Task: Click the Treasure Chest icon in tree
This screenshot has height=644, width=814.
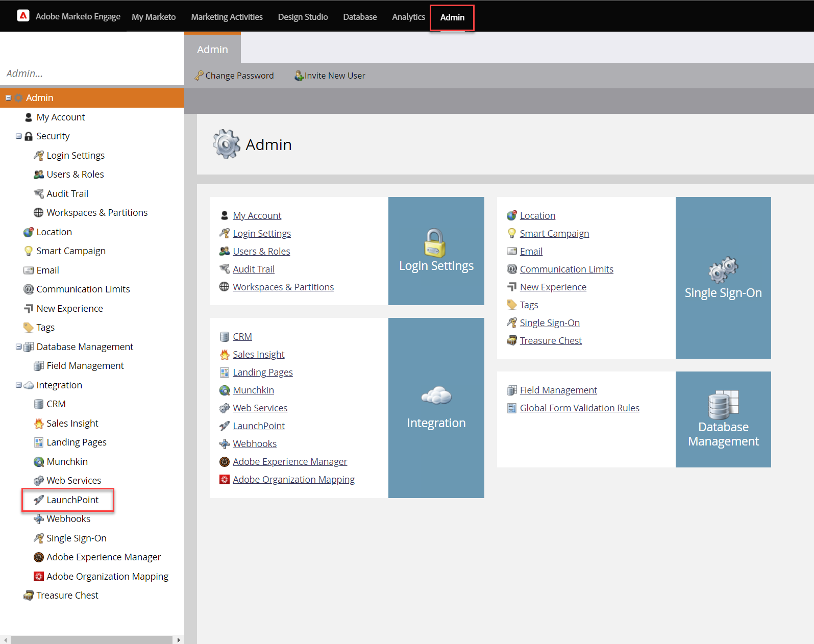Action: click(29, 596)
